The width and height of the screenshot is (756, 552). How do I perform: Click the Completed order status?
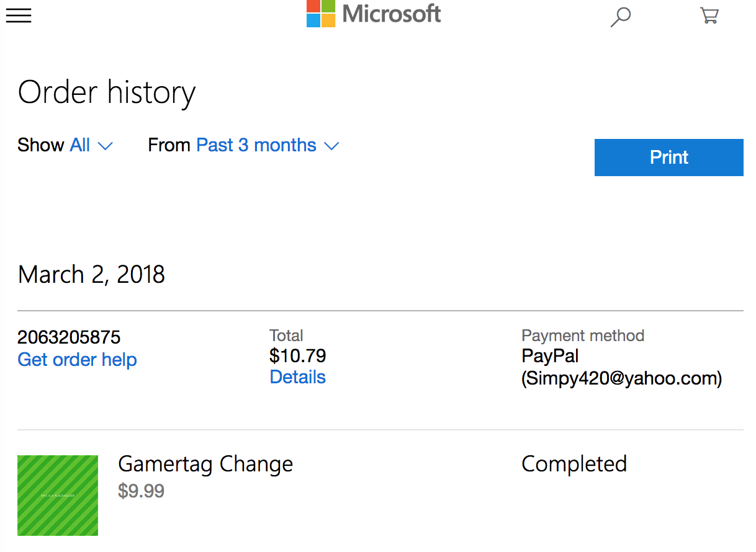[x=574, y=464]
